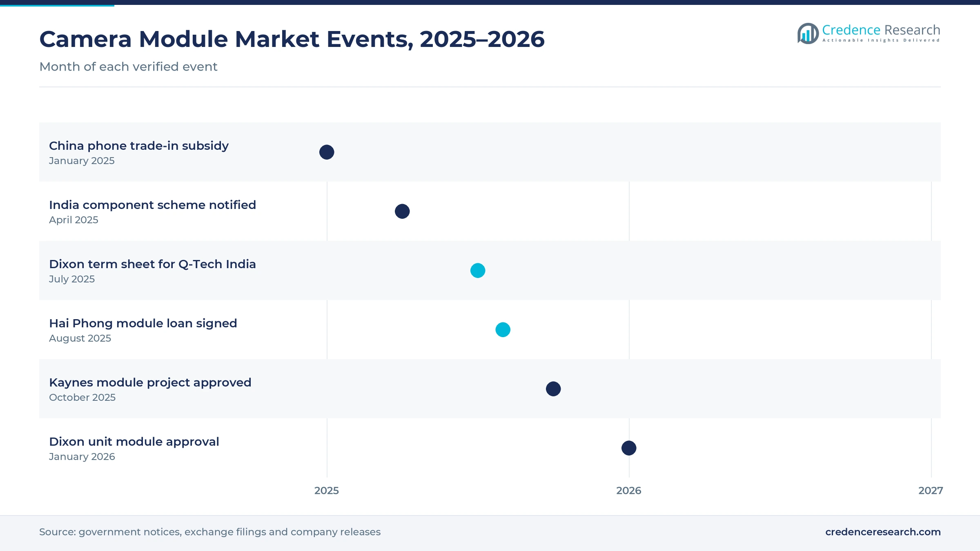
Task: Click 'Dixon unit module approval' label
Action: click(x=134, y=442)
